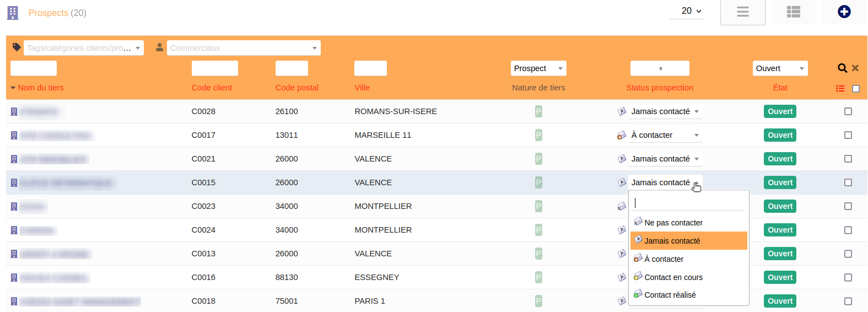Image resolution: width=868 pixels, height=312 pixels.
Task: Sort by Code postal column header
Action: pyautogui.click(x=296, y=88)
